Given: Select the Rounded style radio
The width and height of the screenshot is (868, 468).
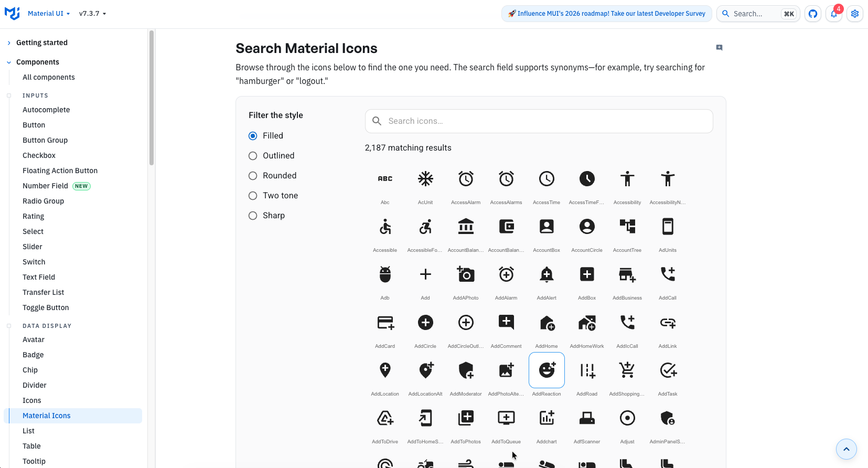Looking at the screenshot, I should pos(253,176).
